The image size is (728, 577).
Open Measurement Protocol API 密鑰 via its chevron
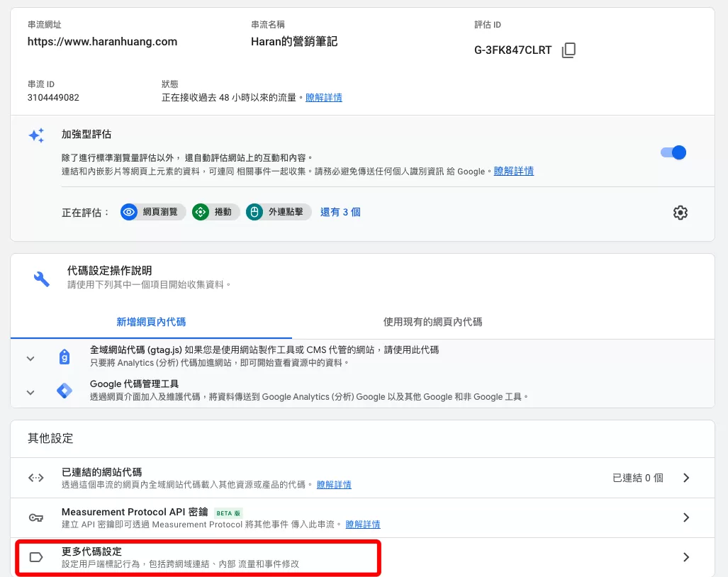pos(686,517)
